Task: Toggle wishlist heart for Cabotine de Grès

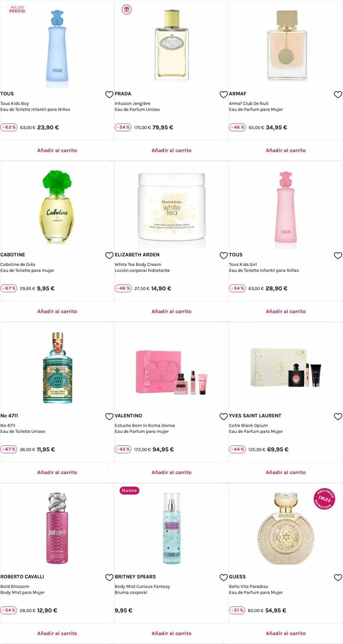Action: [x=109, y=256]
